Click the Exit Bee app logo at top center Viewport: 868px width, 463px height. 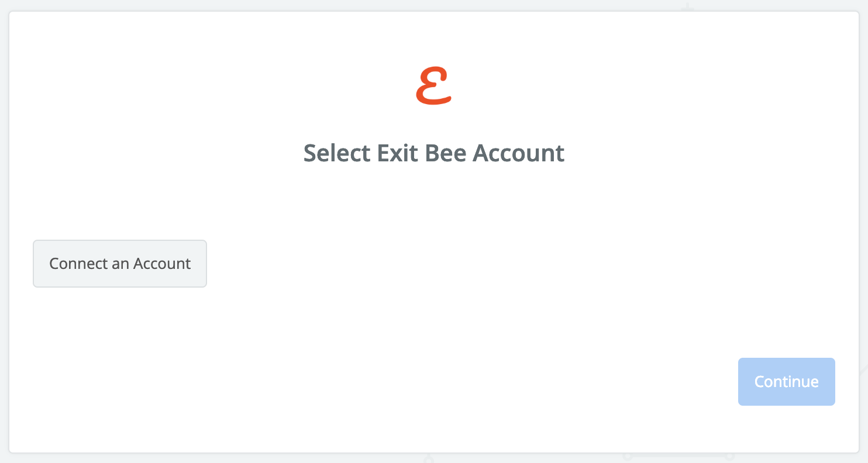[x=434, y=86]
